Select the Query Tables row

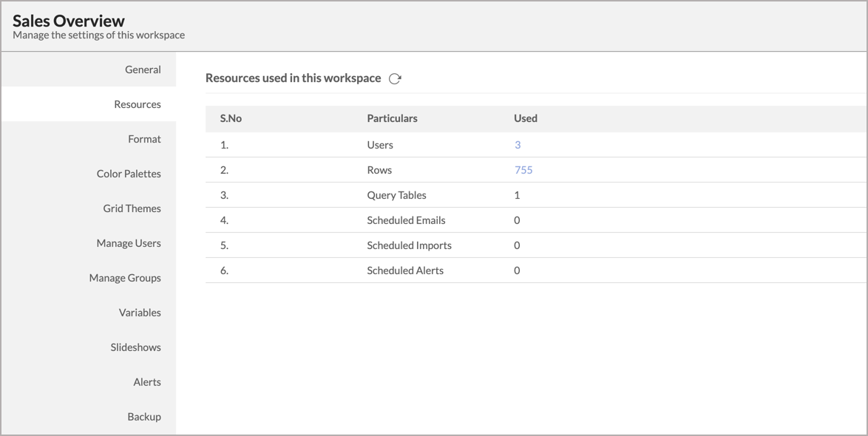click(x=396, y=195)
